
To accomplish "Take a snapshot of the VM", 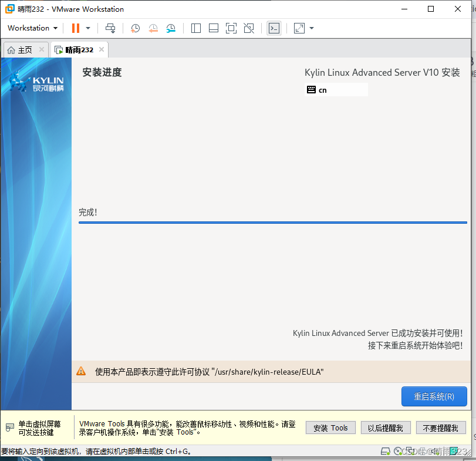I will tap(135, 28).
